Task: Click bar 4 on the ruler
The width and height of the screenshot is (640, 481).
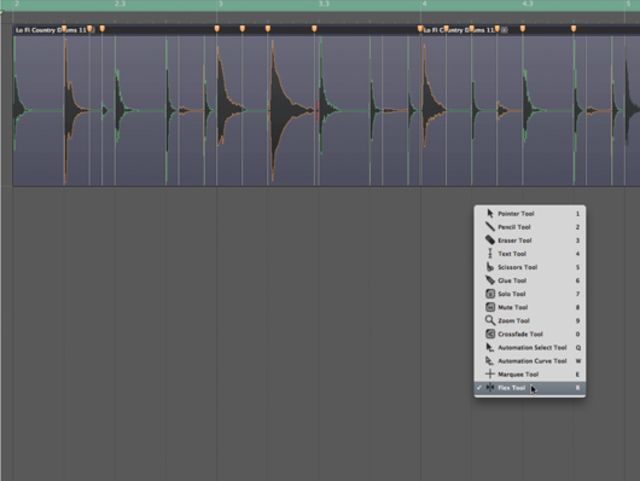Action: (424, 4)
